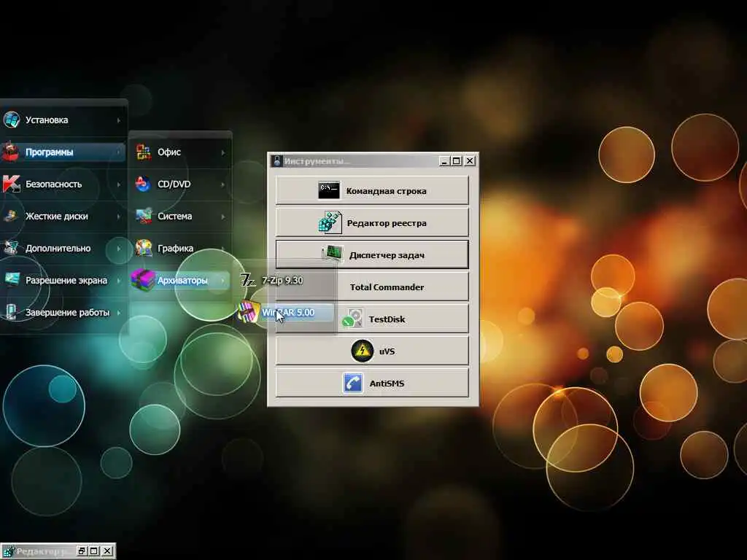Click the task manager icon
This screenshot has width=747, height=560.
(x=333, y=253)
